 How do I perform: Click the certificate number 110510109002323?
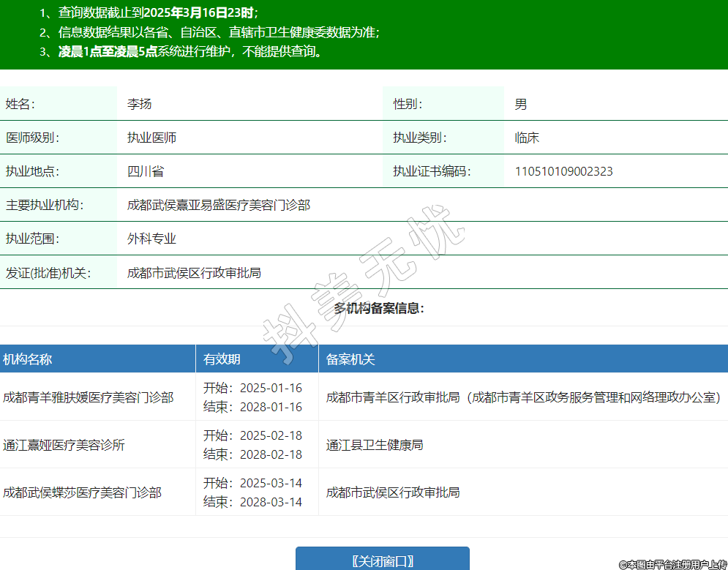(x=563, y=172)
